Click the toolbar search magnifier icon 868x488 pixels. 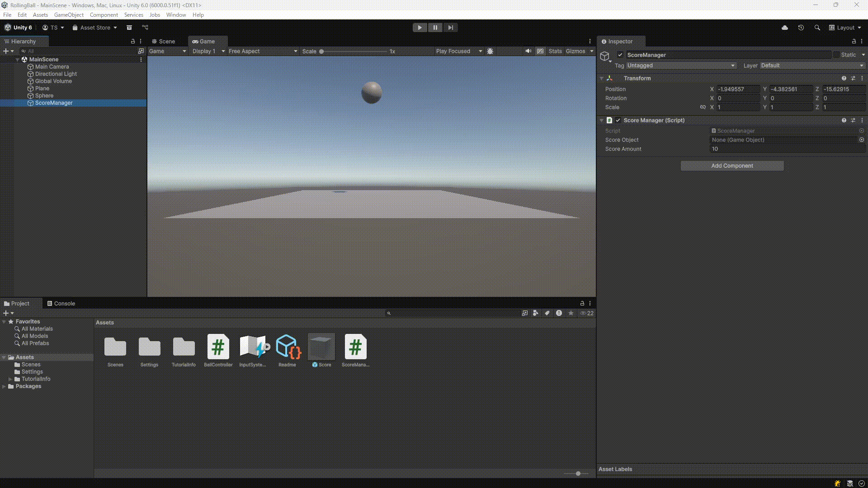pyautogui.click(x=817, y=28)
